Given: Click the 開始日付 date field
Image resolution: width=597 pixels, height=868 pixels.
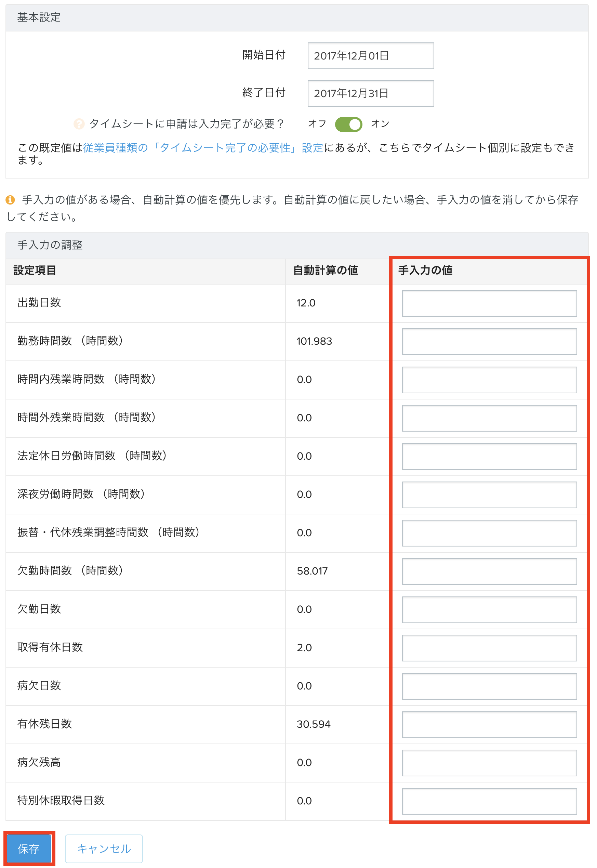Looking at the screenshot, I should click(370, 56).
